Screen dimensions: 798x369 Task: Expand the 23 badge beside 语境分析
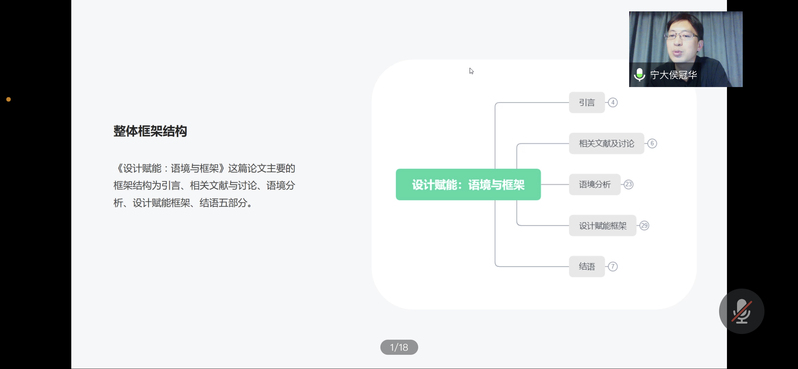[629, 184]
